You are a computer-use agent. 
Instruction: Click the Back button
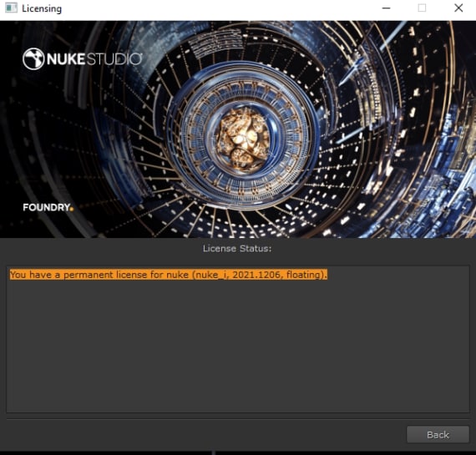point(438,435)
